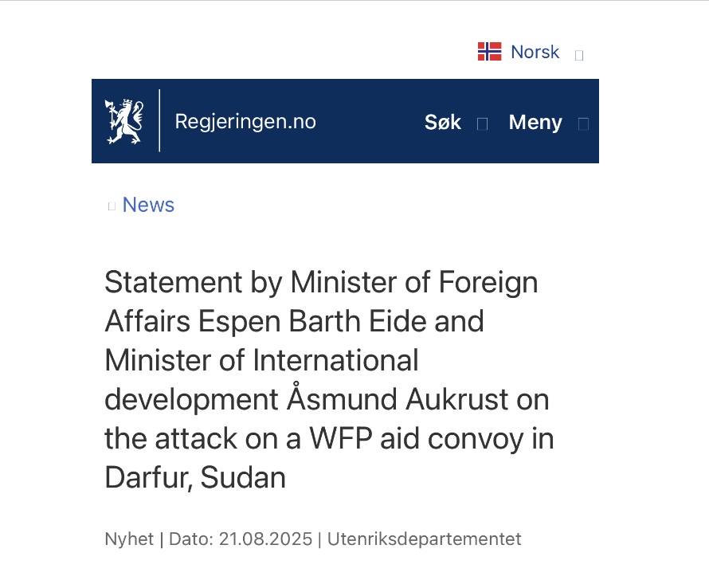Open the Søk search panel
This screenshot has width=709, height=588.
(x=443, y=122)
